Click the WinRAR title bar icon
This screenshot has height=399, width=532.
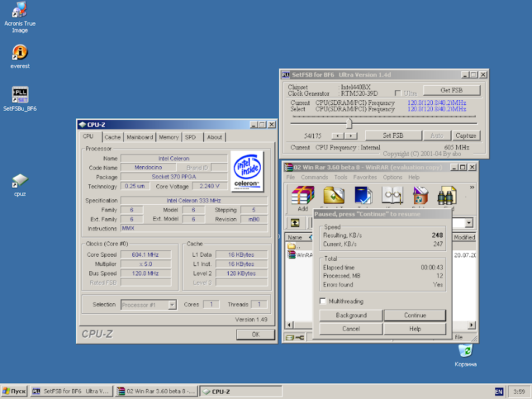click(289, 167)
